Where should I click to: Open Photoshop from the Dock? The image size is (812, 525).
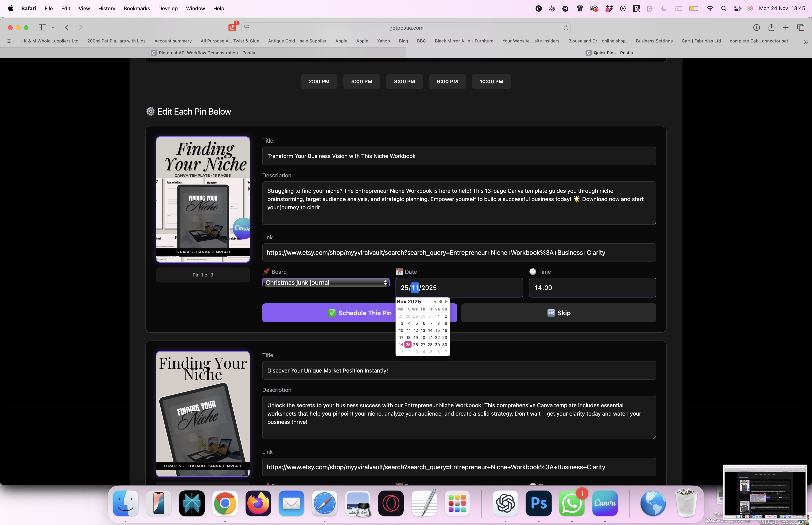[x=538, y=503]
